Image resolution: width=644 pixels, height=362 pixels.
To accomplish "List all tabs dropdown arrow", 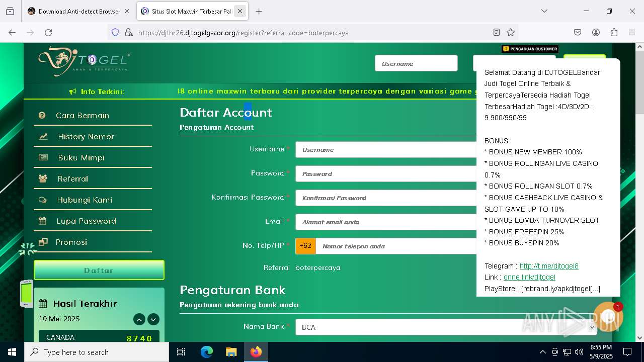I will [x=544, y=11].
